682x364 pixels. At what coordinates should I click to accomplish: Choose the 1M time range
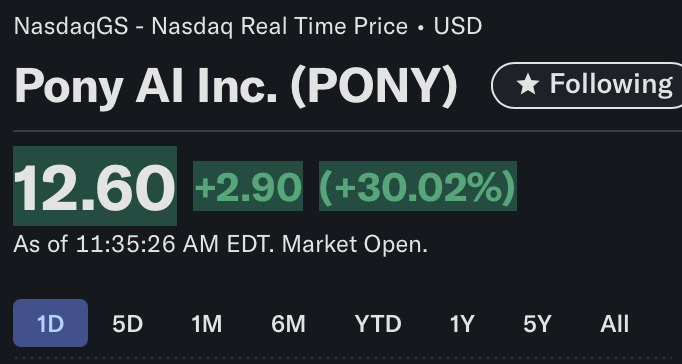(207, 324)
